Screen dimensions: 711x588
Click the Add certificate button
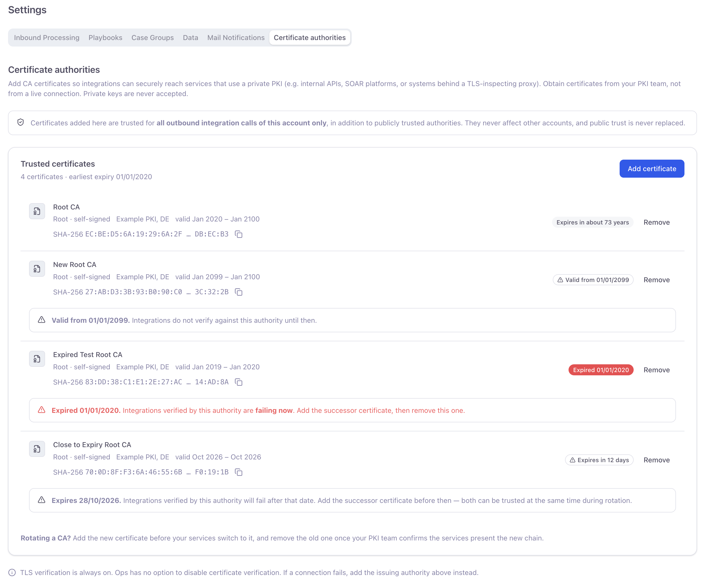[652, 168]
